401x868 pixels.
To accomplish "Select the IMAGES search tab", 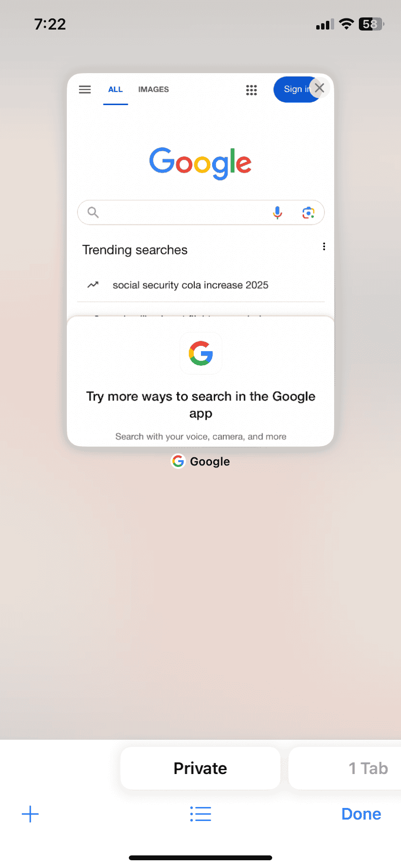I will (x=154, y=90).
